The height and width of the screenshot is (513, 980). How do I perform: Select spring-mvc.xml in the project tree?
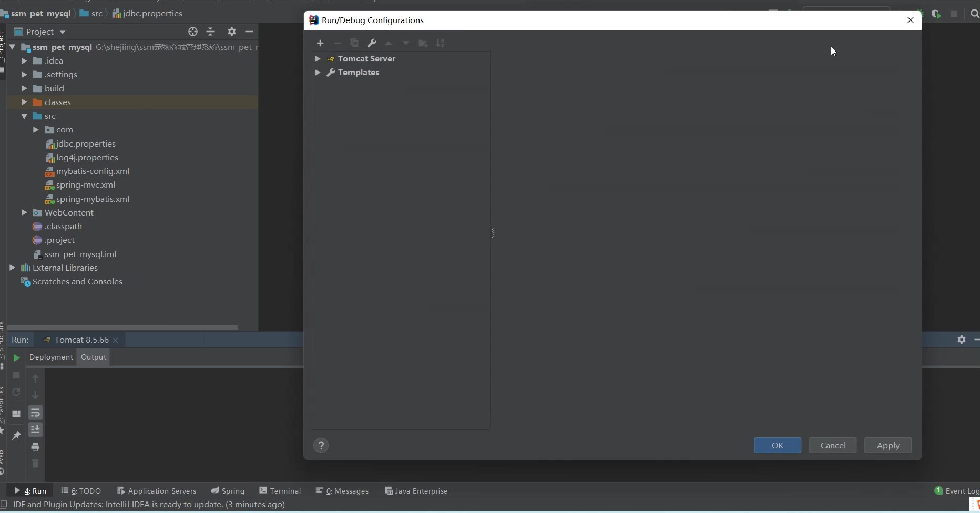point(86,185)
